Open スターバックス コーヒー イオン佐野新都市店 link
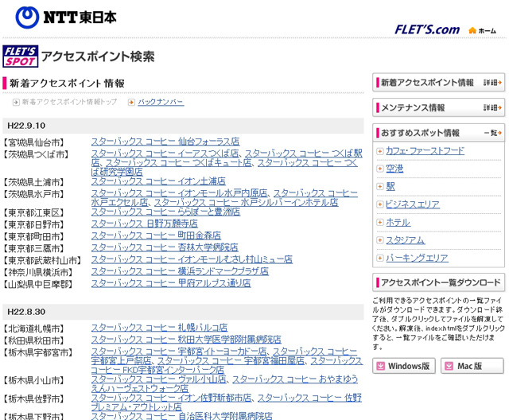Image resolution: width=509 pixels, height=420 pixels. pos(172,398)
